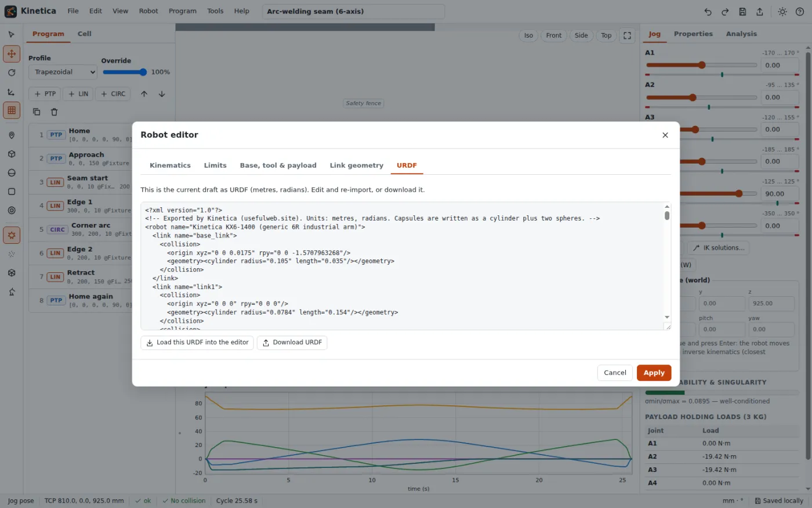
Task: Switch viewport to Top view
Action: [606, 35]
